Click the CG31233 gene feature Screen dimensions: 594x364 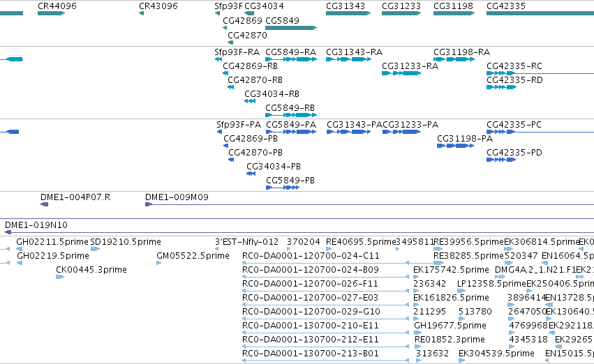click(x=401, y=13)
